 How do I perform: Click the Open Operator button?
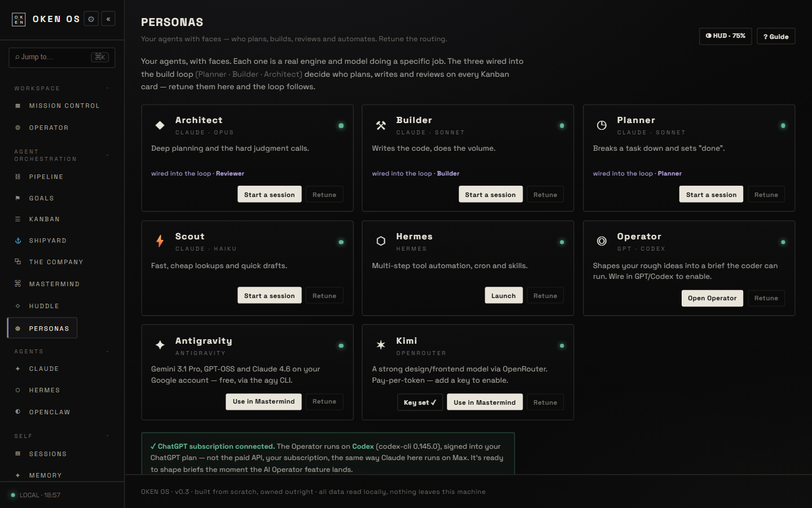712,298
